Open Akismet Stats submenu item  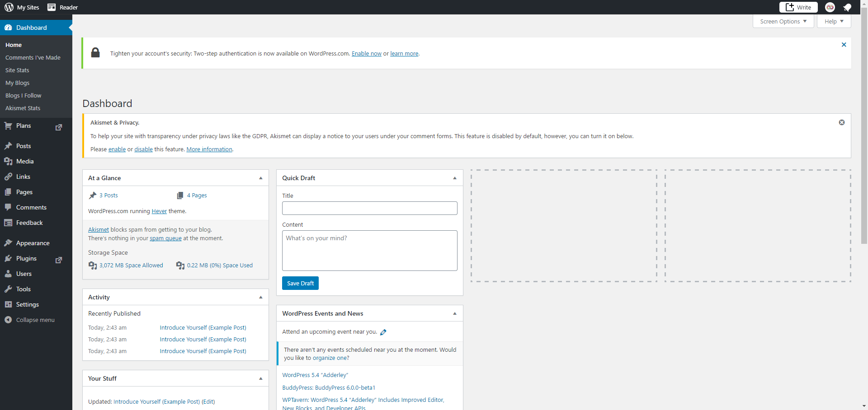pyautogui.click(x=23, y=108)
